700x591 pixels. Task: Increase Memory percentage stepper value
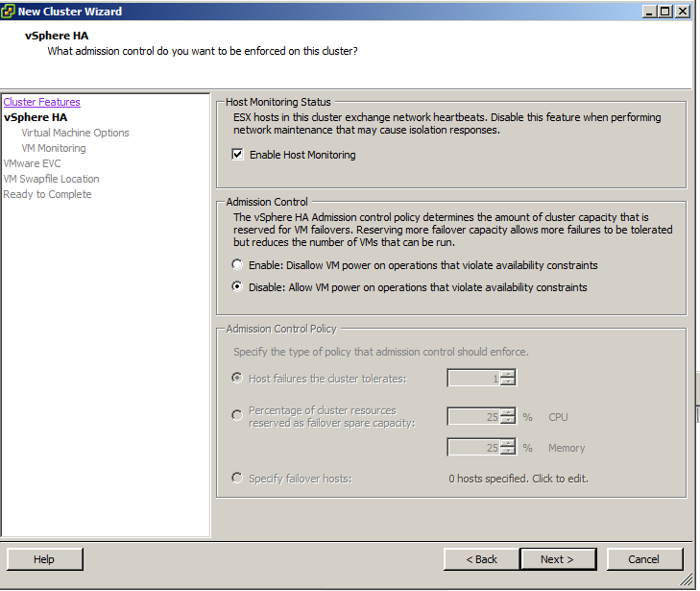pos(508,443)
